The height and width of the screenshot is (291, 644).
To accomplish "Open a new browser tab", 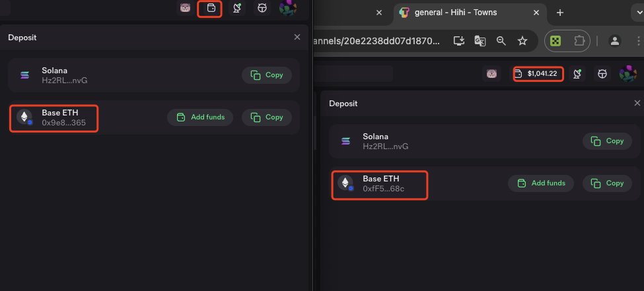I will pos(560,13).
